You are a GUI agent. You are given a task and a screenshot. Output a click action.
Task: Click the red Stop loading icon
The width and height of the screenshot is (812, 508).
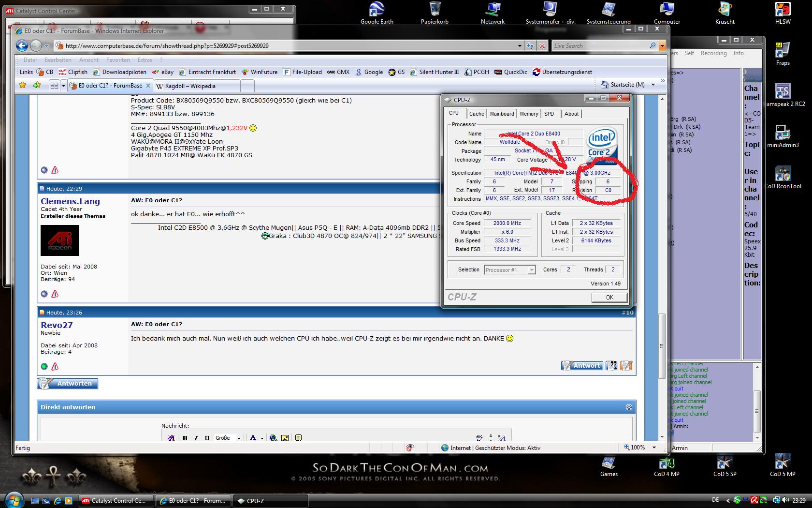point(542,45)
